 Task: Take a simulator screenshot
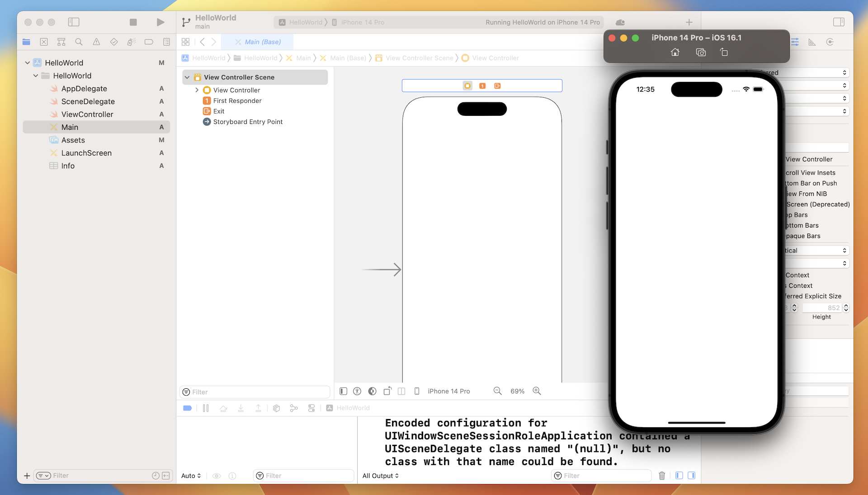pos(701,52)
